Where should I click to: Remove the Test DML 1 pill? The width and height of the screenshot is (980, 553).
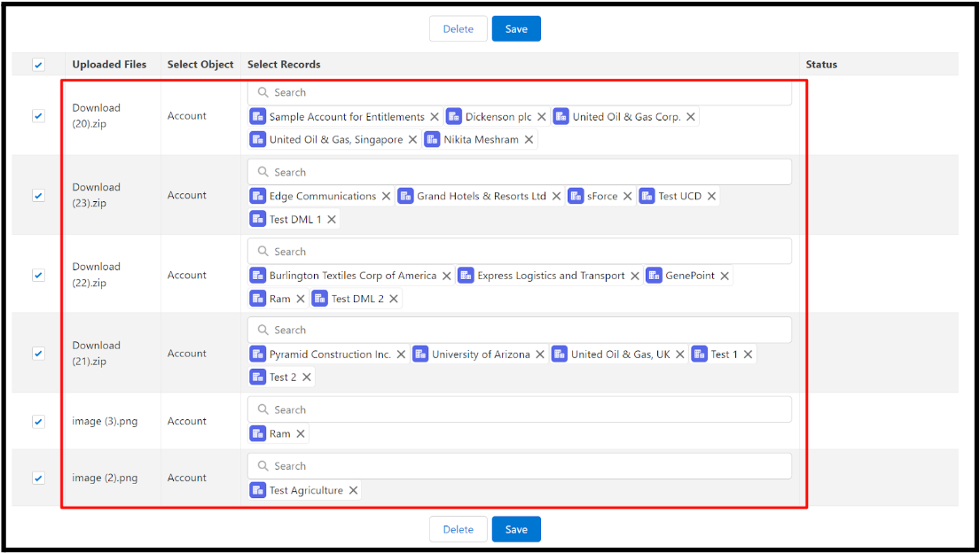point(332,219)
